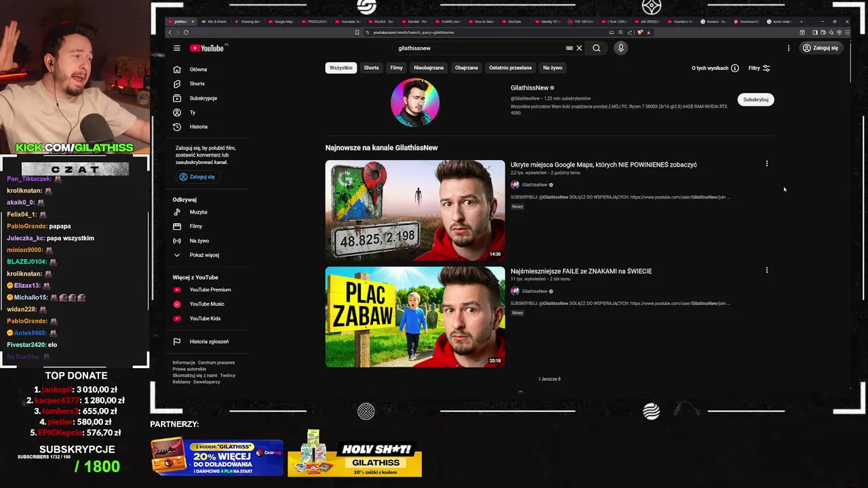Switch to the Google Maps browser tab

pyautogui.click(x=283, y=22)
